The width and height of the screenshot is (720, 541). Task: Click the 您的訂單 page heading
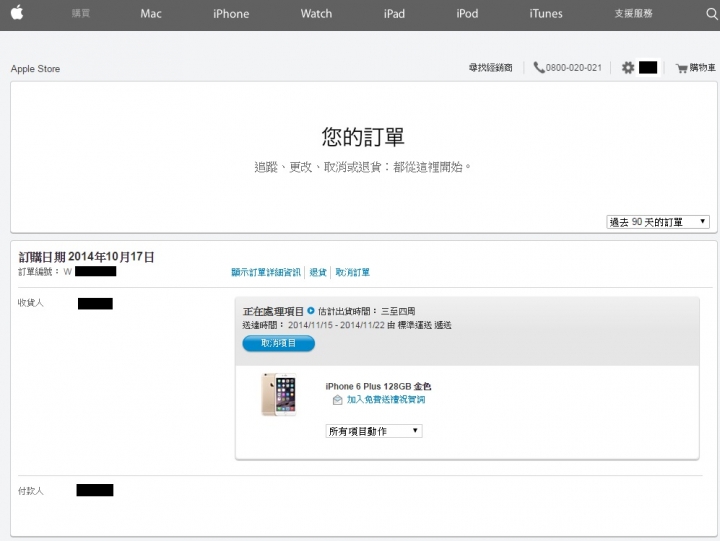(x=363, y=137)
